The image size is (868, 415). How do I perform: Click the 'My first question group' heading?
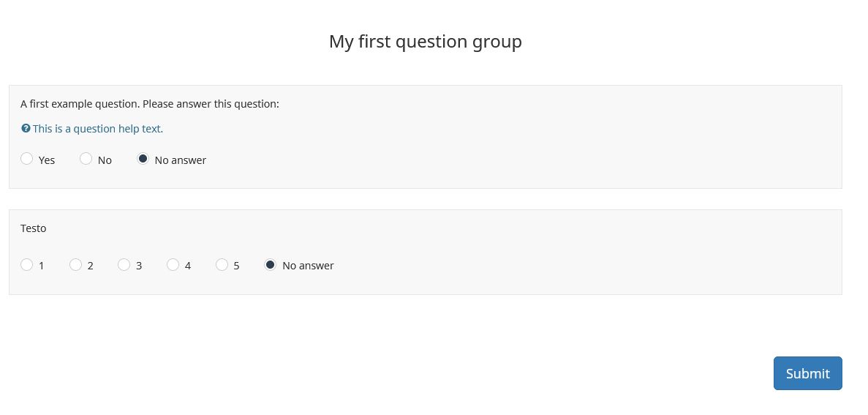[x=425, y=42]
